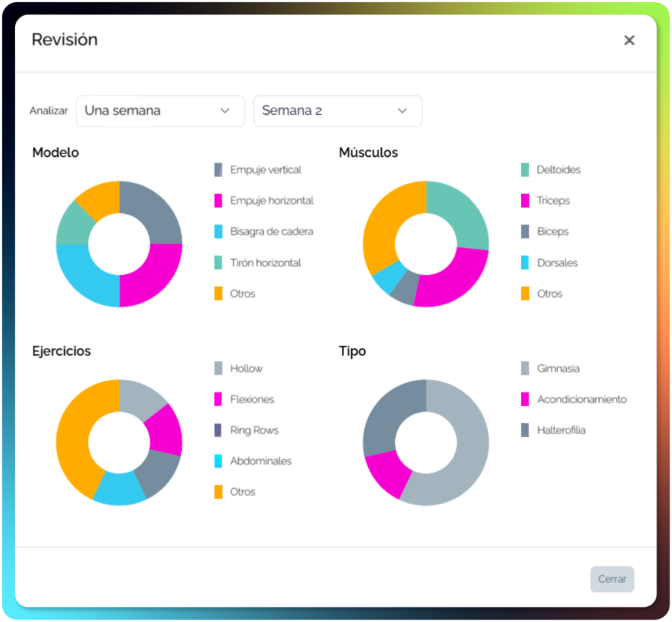Screen dimensions: 672x622
Task: Open the 'Una semana' period dropdown
Action: (x=160, y=111)
